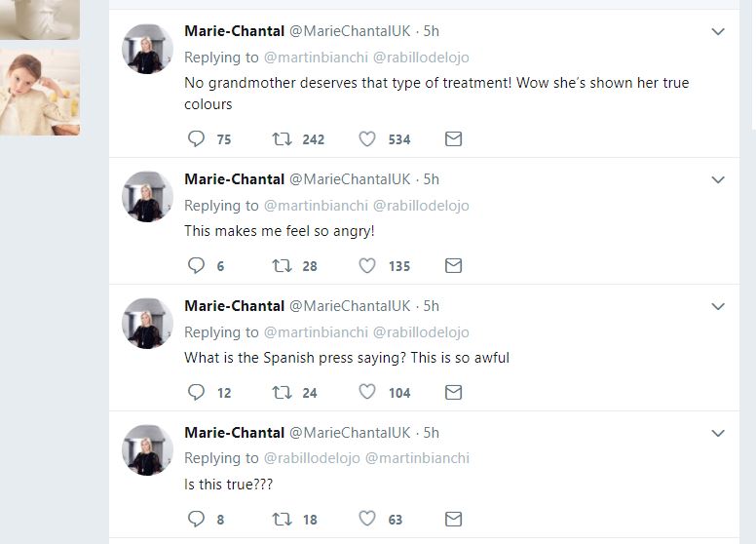Open @rabillodelojo mention in 'Is this true???' tweet
The image size is (756, 544).
click(x=312, y=458)
